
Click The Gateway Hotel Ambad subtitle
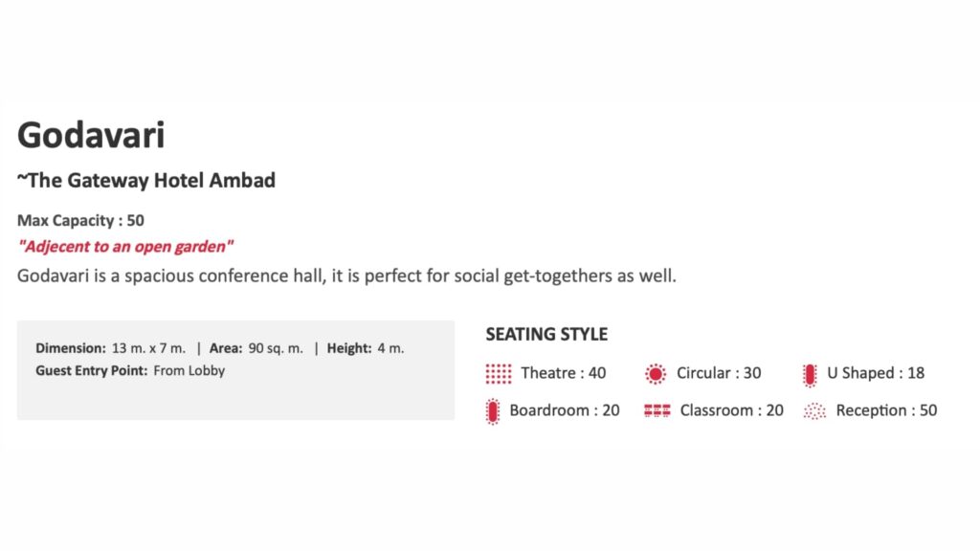click(x=146, y=180)
